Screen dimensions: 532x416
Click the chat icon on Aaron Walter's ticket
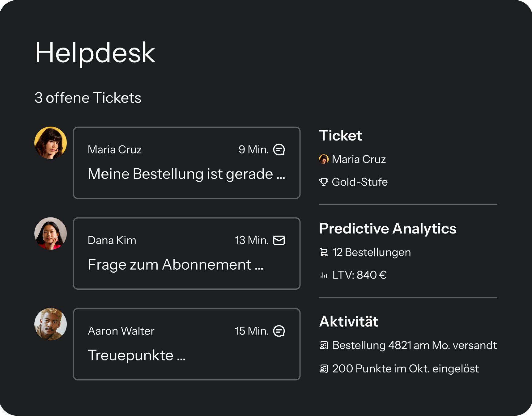coord(279,331)
